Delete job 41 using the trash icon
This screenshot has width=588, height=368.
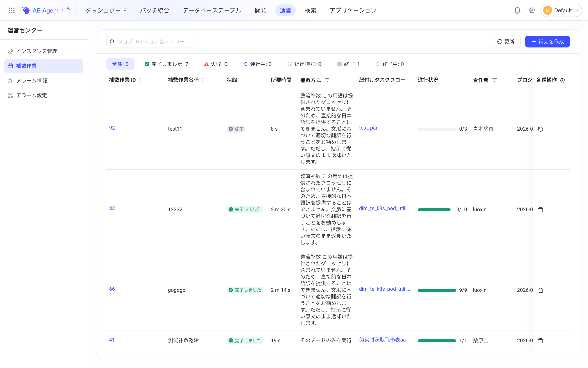(540, 341)
